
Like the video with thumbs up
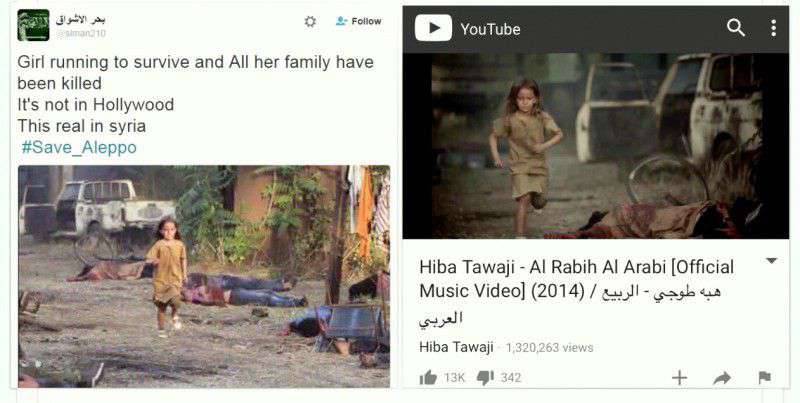pos(428,377)
